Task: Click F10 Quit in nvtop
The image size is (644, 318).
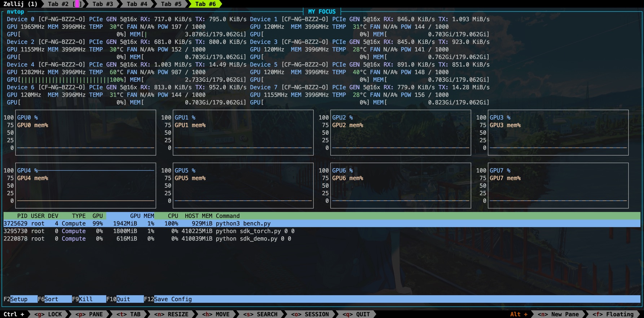Action: click(x=124, y=299)
